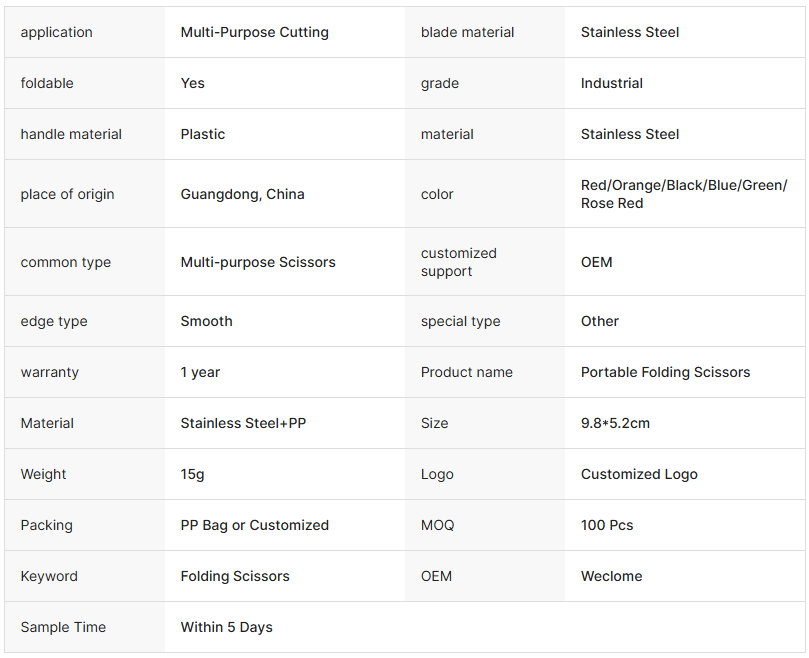Select the 'special type' label cell

460,321
